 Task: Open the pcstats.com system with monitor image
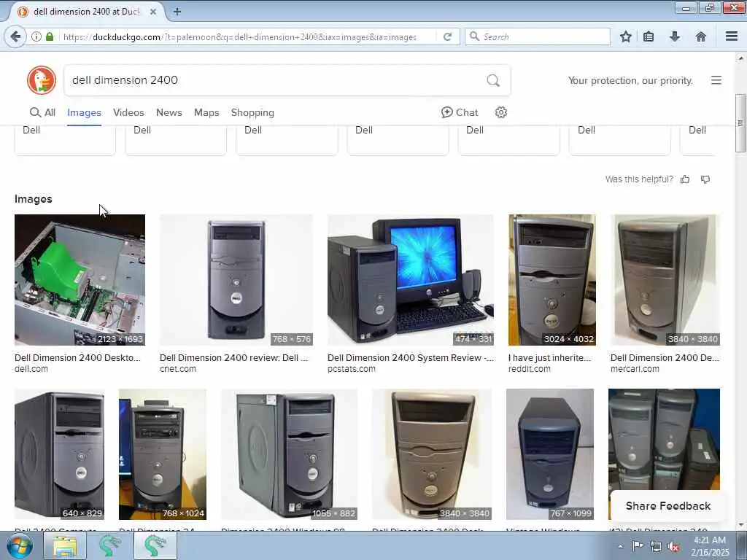(x=411, y=280)
